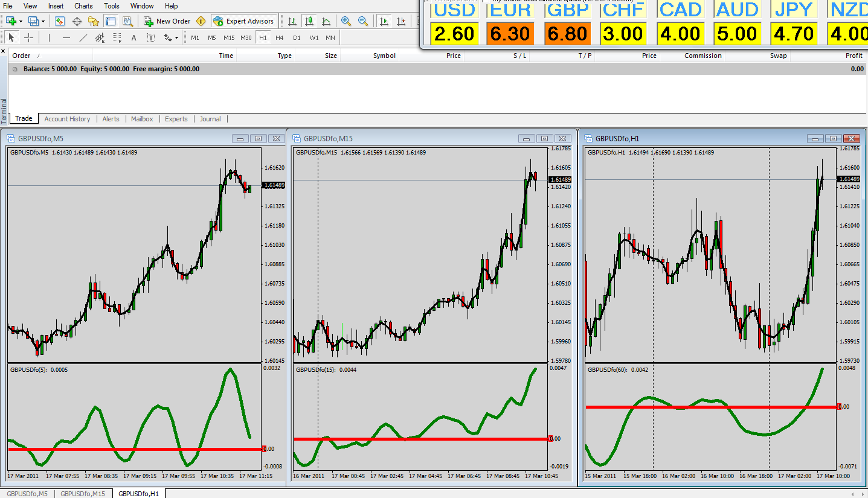The height and width of the screenshot is (498, 868).
Task: Open the new chart icon
Action: [x=11, y=21]
